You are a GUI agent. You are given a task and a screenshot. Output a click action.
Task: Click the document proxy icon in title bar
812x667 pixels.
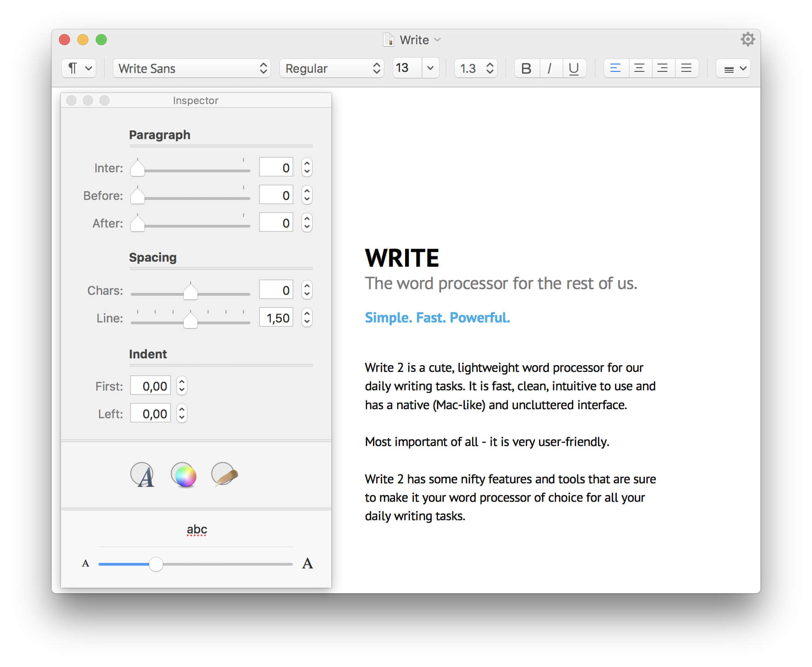point(389,40)
